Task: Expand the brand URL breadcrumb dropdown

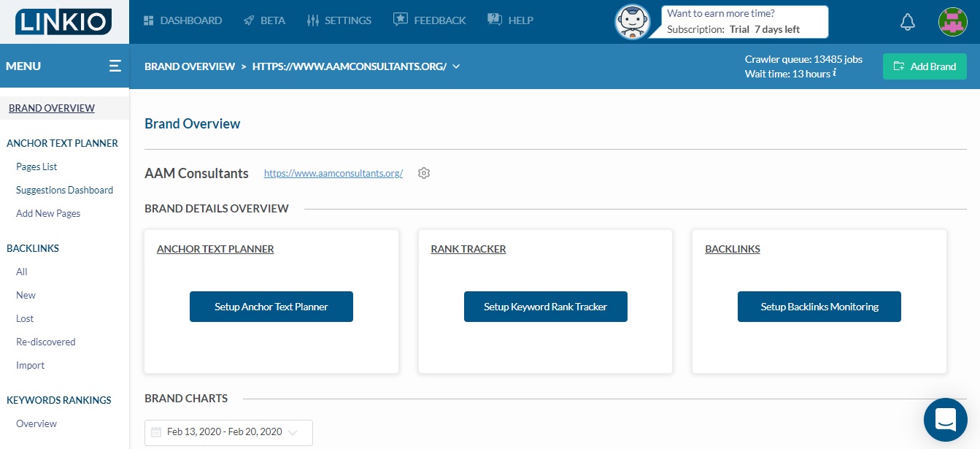Action: pos(456,66)
